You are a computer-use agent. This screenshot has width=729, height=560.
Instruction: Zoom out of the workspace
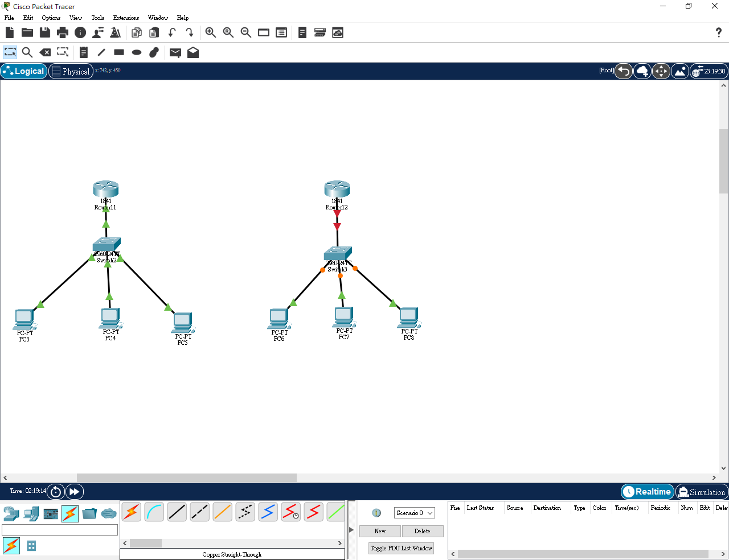pyautogui.click(x=246, y=32)
